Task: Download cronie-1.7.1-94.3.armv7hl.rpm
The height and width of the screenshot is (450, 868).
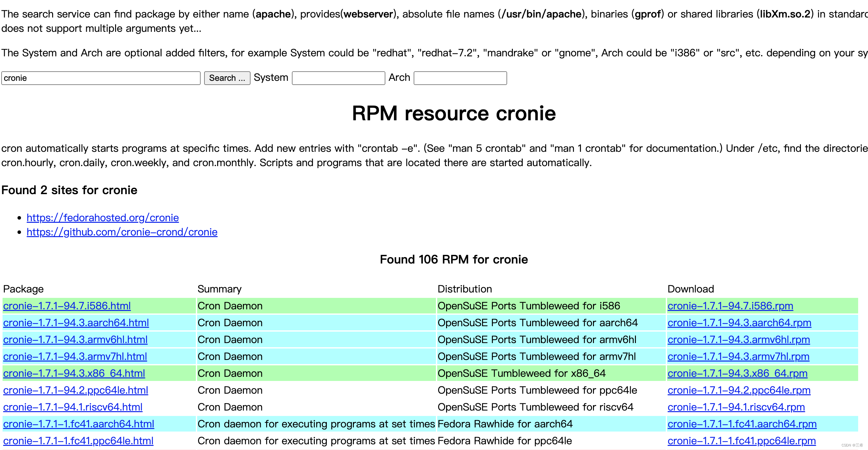Action: pos(738,356)
